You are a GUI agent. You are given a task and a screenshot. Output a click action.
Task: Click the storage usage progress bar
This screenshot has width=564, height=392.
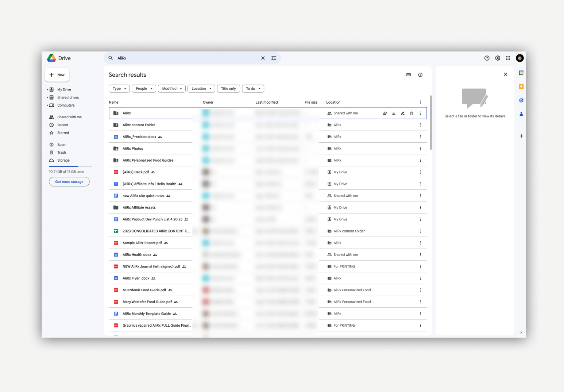(70, 166)
